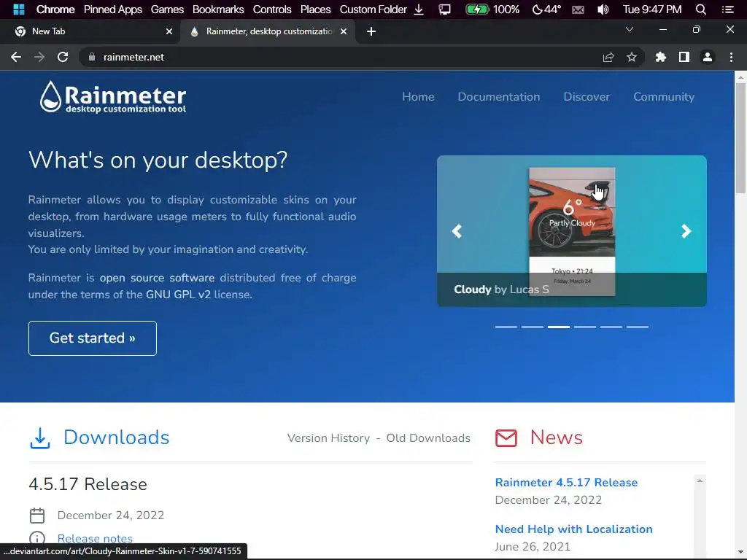
Task: Click the download arrow icon in top bar
Action: pyautogui.click(x=419, y=9)
